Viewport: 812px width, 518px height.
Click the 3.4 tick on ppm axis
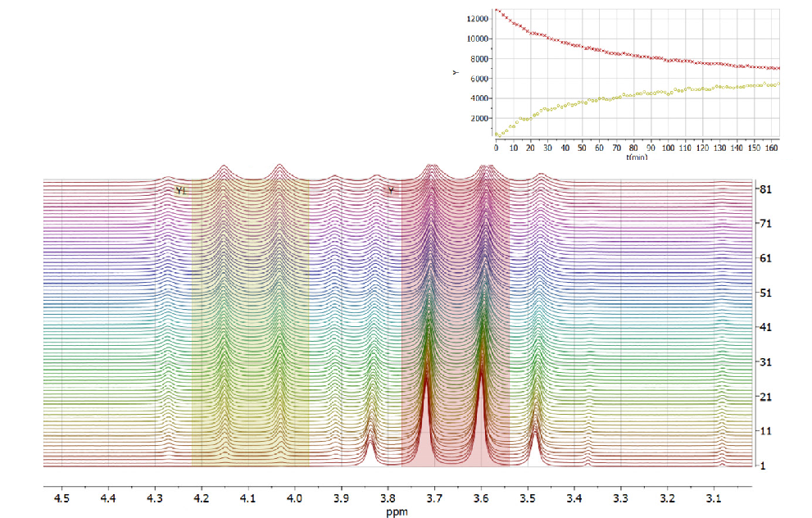(x=574, y=498)
